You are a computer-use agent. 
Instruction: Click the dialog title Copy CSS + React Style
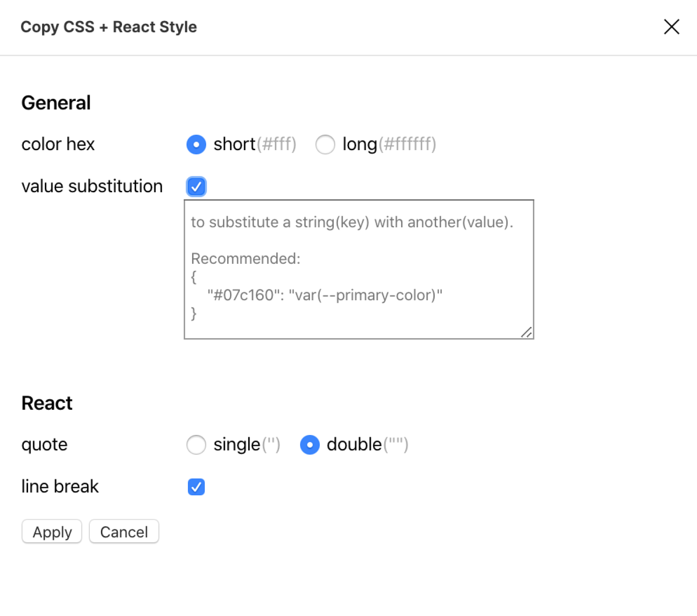coord(109,27)
